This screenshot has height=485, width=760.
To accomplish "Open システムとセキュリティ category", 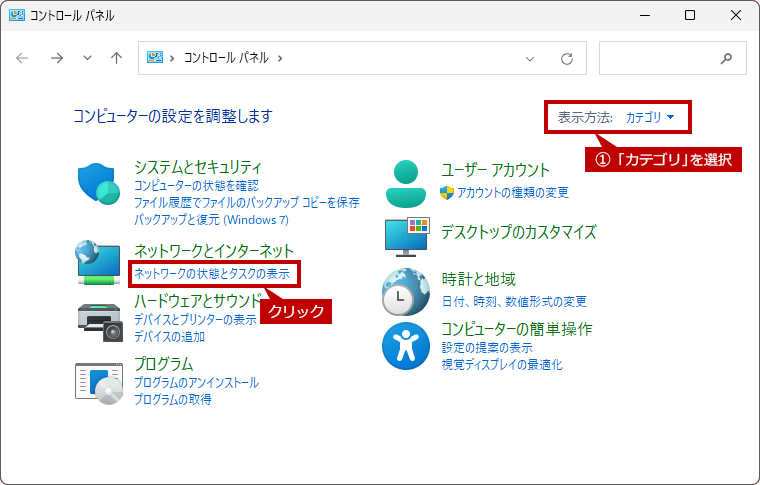I will (198, 167).
